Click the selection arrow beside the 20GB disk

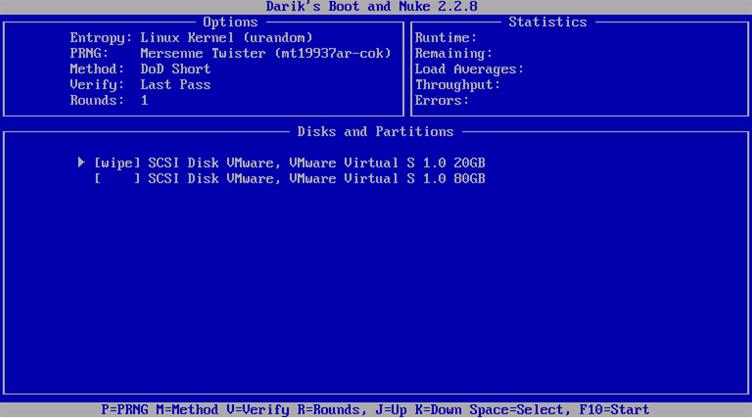pos(82,162)
